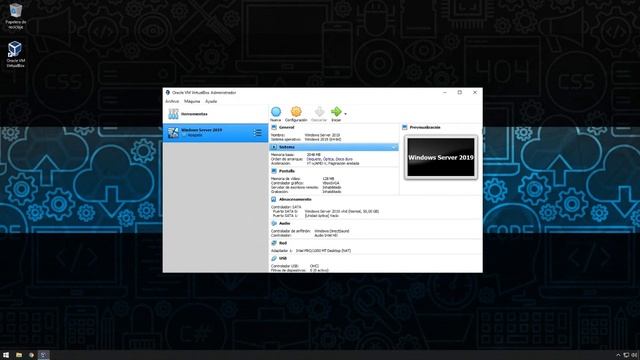Open File Explorer from the taskbar
Viewport: 640px width, 360px height.
point(19,355)
